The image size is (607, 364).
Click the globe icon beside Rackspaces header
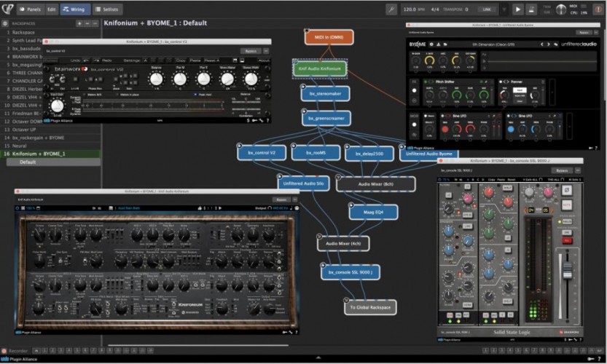(5, 23)
